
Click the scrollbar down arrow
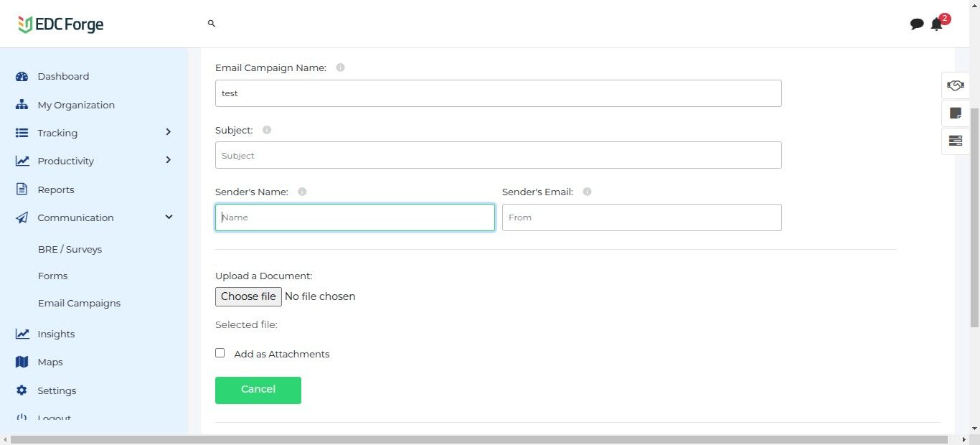974,428
